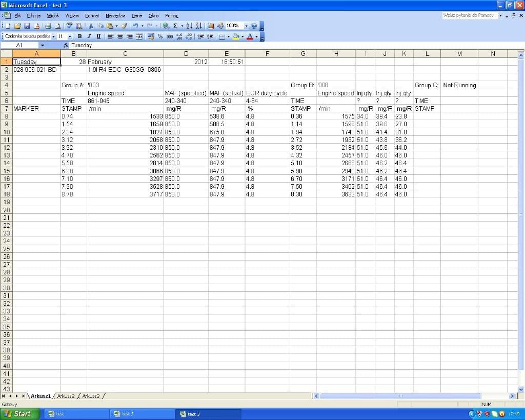Open the Wstaw menu
The width and height of the screenshot is (525, 420).
coord(72,16)
